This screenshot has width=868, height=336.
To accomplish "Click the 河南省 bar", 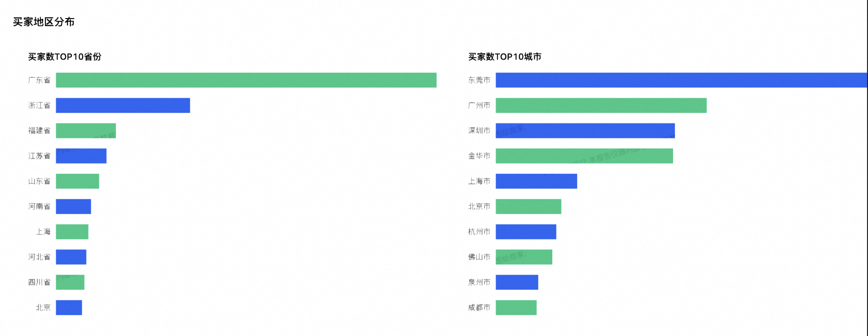I will point(73,207).
